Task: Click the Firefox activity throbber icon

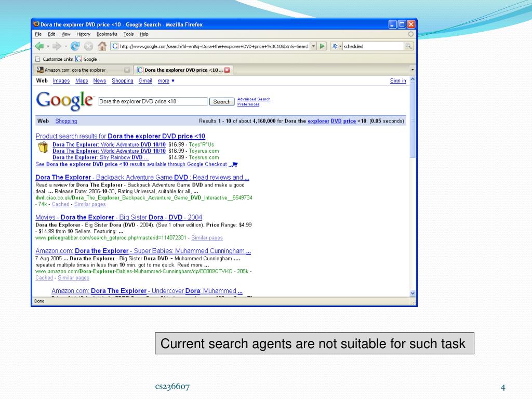Action: (x=410, y=34)
